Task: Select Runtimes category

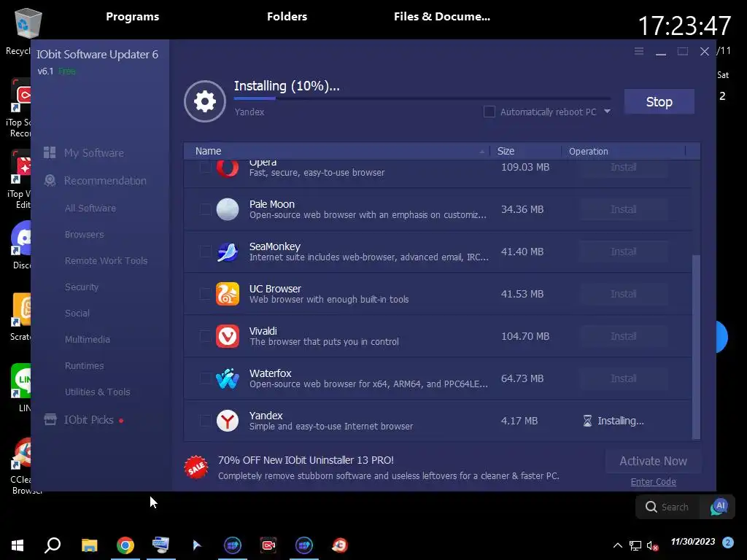Action: (x=85, y=365)
